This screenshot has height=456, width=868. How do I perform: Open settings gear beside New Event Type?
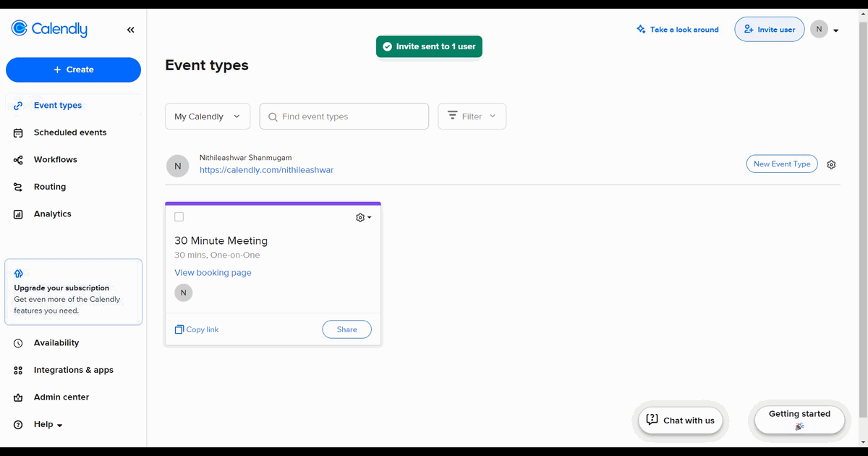coord(831,165)
